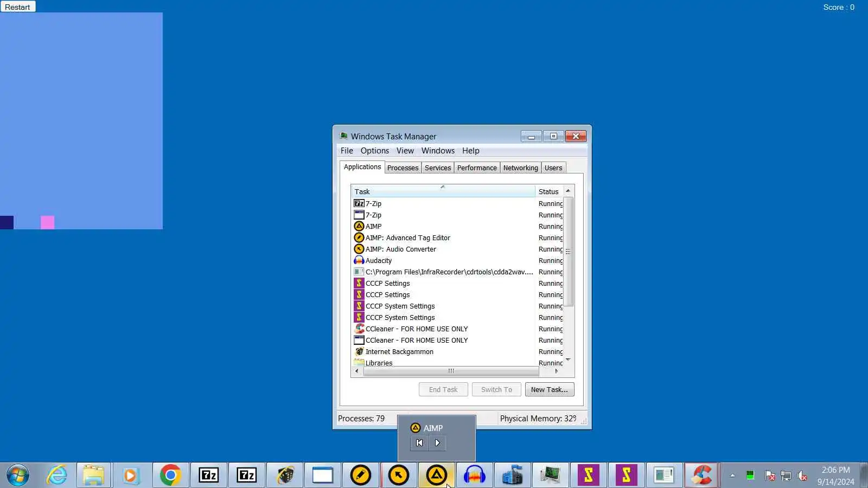Select the Applications tab
Screen dimensions: 868x488
coord(362,167)
